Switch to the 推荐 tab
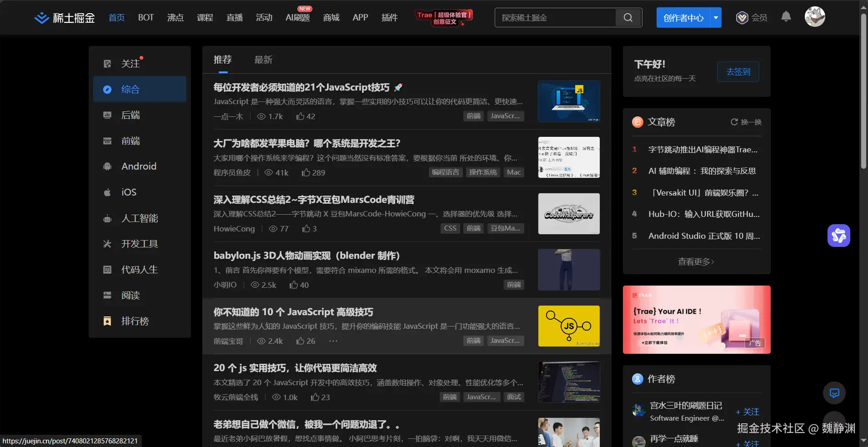This screenshot has width=868, height=447. [222, 60]
